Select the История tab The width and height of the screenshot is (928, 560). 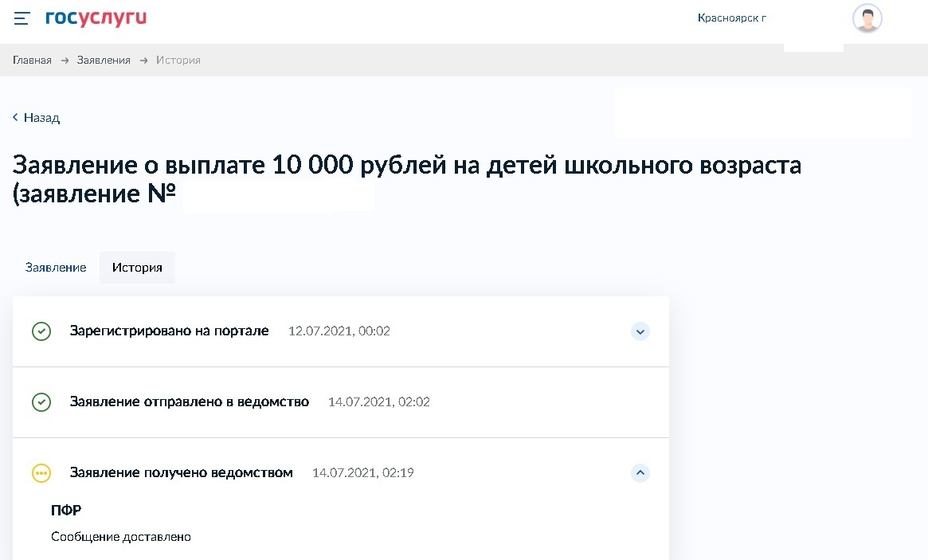tap(137, 268)
